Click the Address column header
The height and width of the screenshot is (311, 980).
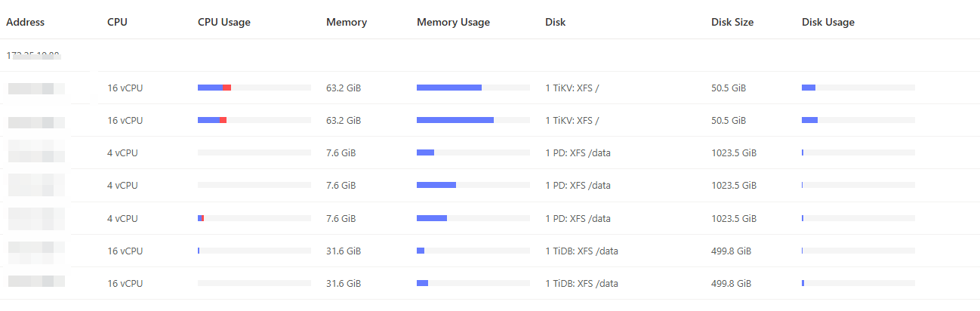(26, 22)
